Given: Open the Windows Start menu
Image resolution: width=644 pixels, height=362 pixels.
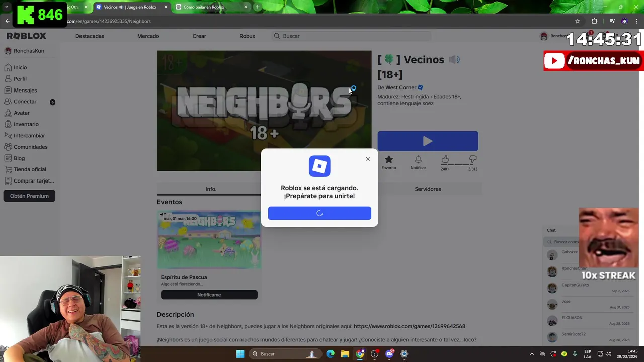Looking at the screenshot, I should 240,354.
